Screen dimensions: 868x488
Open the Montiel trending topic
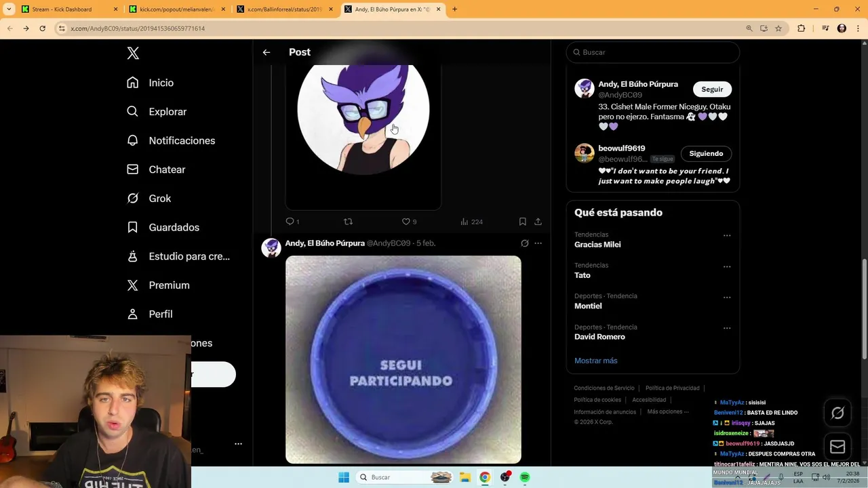click(588, 306)
